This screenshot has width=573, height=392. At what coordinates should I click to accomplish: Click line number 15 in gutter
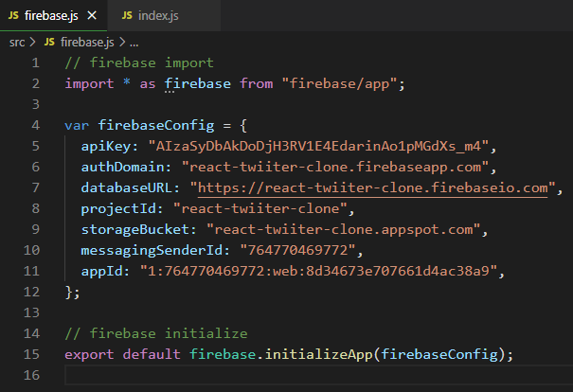[x=31, y=354]
